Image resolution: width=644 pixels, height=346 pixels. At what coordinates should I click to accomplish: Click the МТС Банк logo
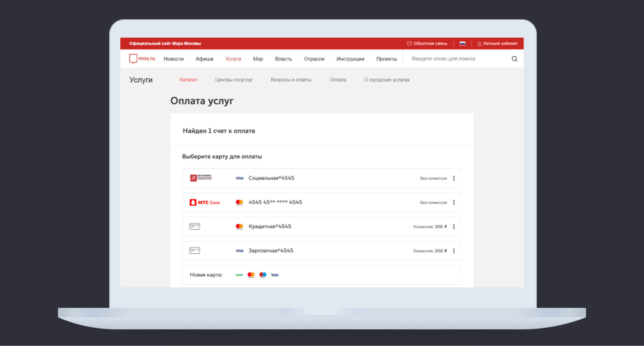pyautogui.click(x=205, y=202)
